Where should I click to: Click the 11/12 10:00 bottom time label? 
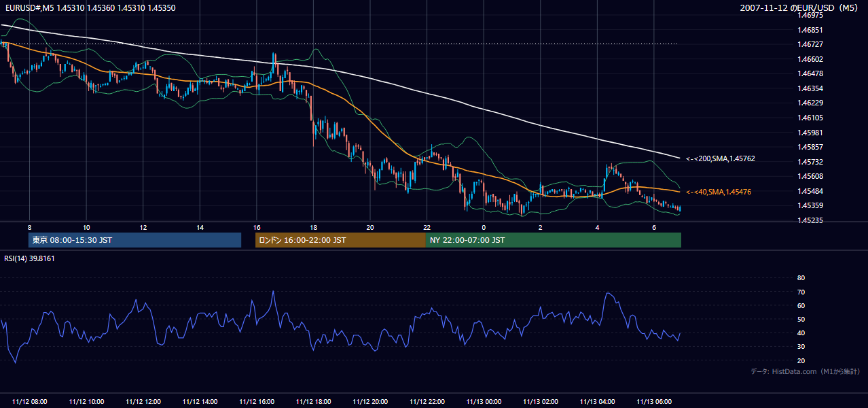(86, 402)
